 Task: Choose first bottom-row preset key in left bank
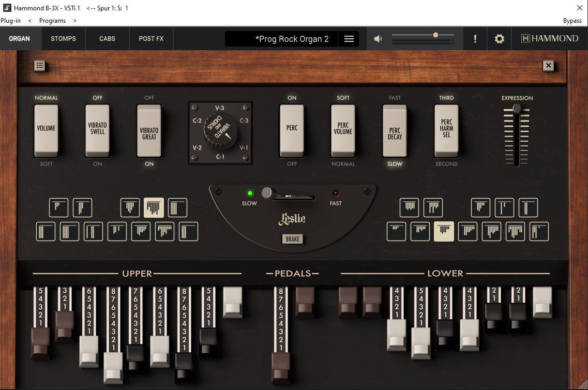46,231
